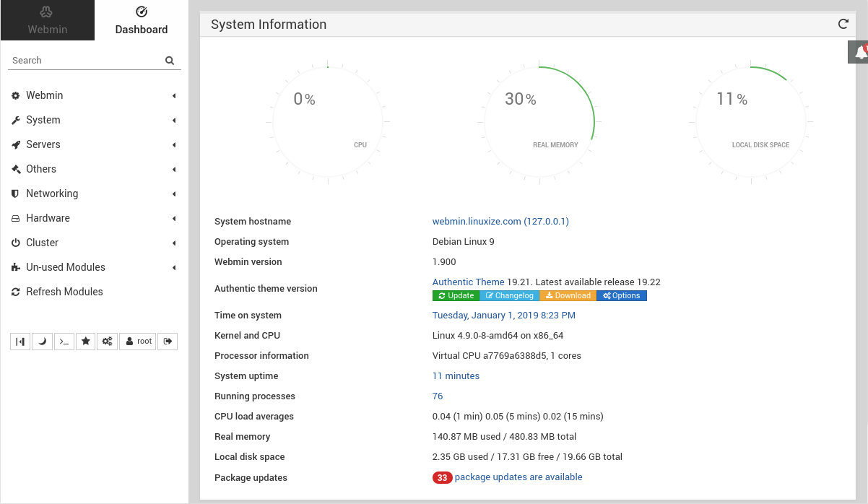This screenshot has width=868, height=504.
Task: Click the orange Download button
Action: click(568, 295)
